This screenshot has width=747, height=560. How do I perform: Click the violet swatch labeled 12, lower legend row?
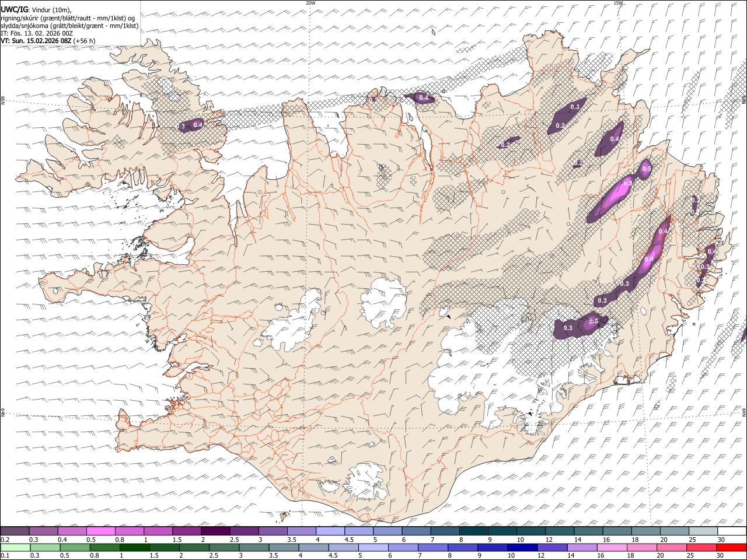coord(551,548)
